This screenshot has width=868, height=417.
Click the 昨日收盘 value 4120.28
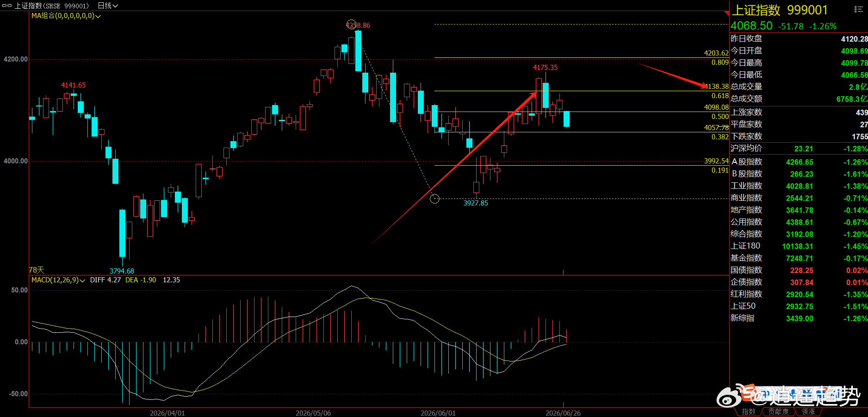pos(854,39)
